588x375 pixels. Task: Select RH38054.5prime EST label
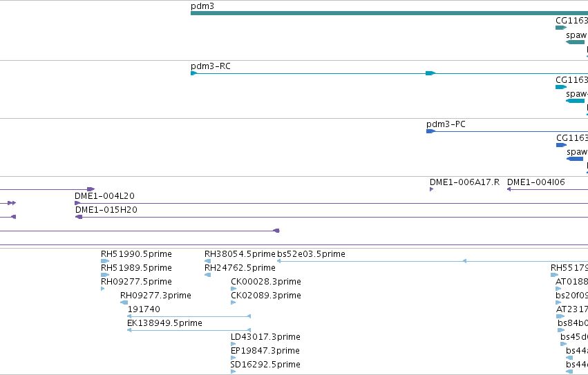click(x=240, y=254)
